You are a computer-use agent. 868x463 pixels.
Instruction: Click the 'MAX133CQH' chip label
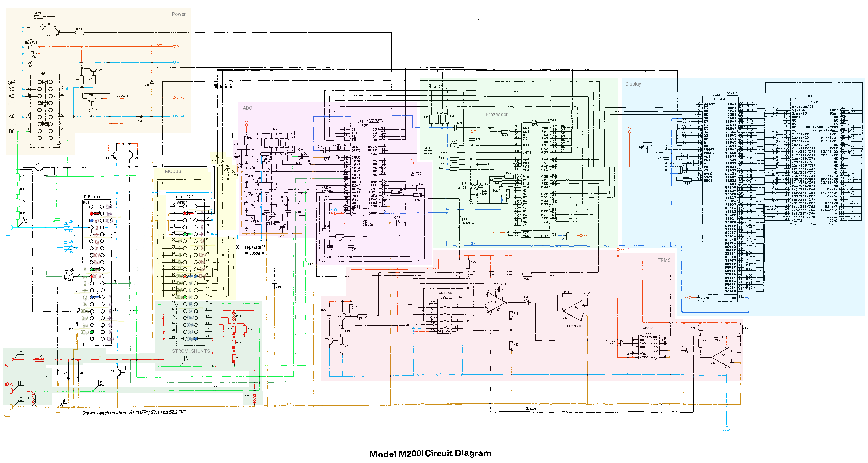[375, 120]
